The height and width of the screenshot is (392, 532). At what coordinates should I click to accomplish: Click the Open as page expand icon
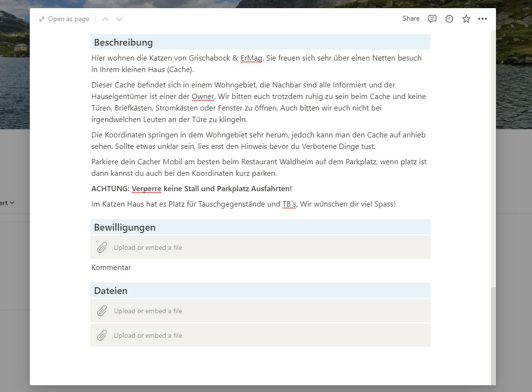(x=42, y=19)
